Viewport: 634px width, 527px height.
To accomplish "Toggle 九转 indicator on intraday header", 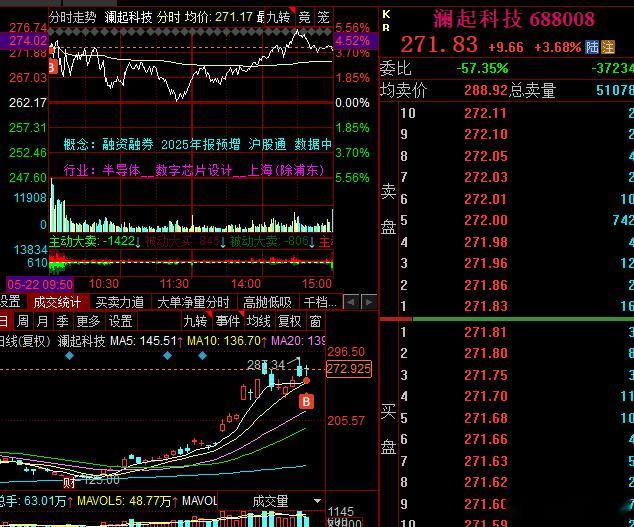I will (278, 17).
